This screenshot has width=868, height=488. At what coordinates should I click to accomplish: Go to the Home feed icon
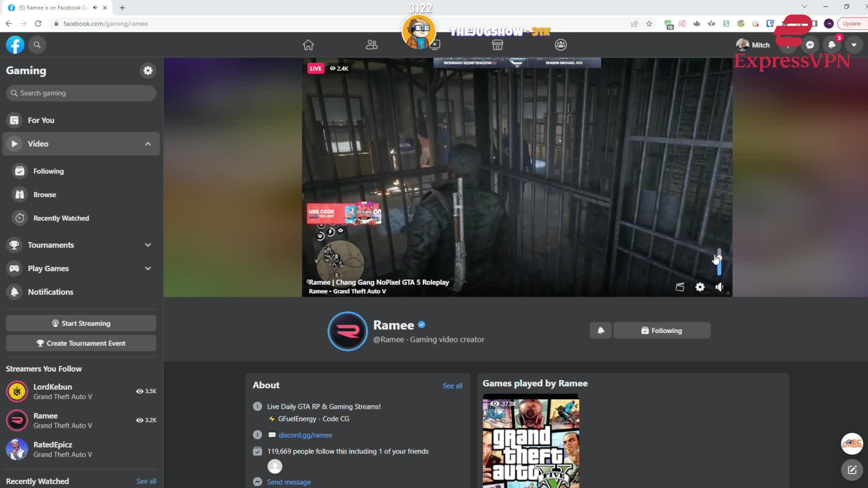(308, 45)
